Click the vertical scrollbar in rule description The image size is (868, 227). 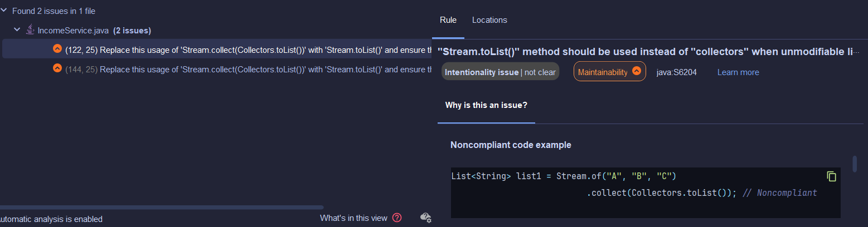pyautogui.click(x=854, y=164)
